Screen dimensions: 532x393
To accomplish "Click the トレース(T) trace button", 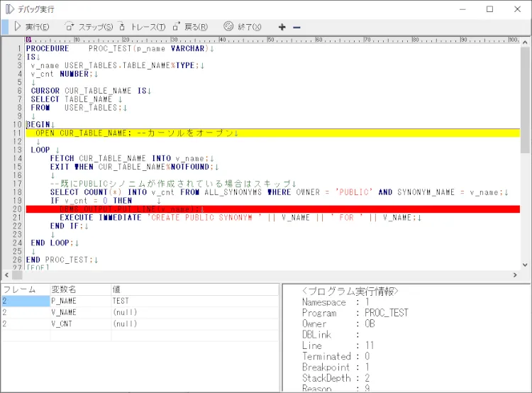I will [142, 27].
